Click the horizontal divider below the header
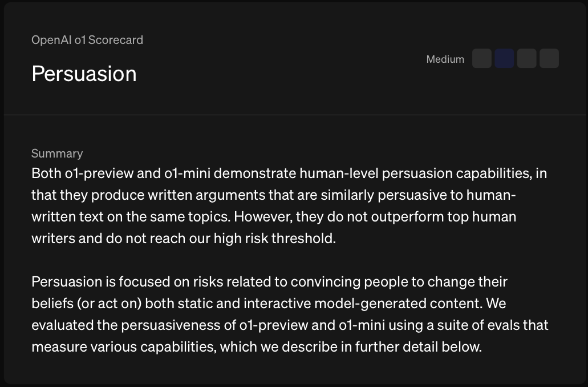 click(294, 115)
